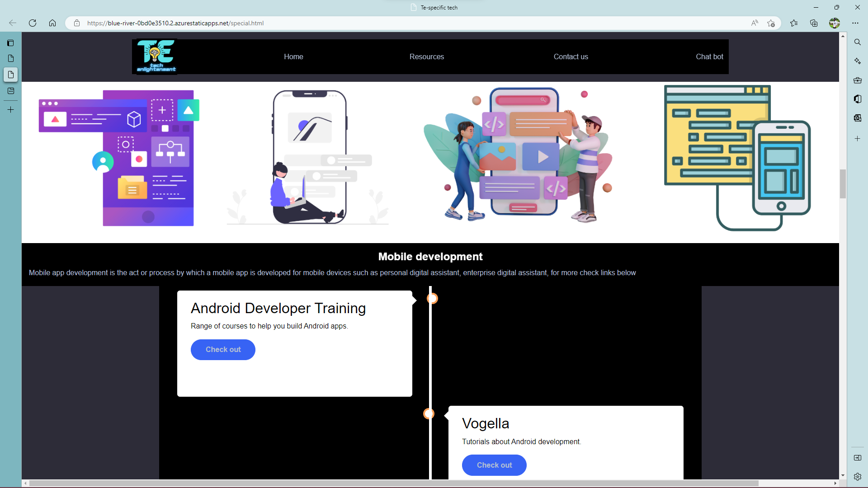Click the browser profile avatar
868x488 pixels.
835,23
